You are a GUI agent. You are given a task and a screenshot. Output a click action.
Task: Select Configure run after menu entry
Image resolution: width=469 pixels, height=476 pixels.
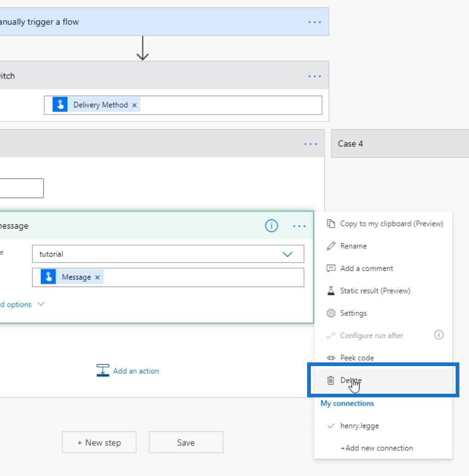click(x=383, y=335)
